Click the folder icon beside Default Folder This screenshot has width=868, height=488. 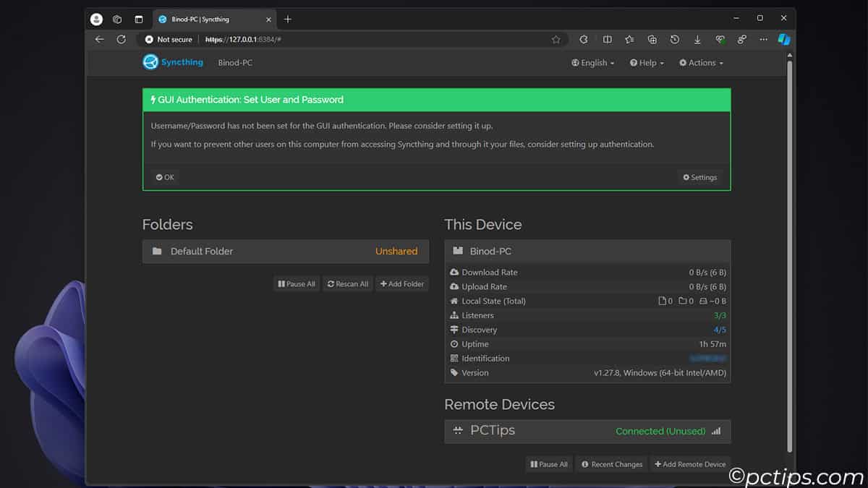(157, 251)
